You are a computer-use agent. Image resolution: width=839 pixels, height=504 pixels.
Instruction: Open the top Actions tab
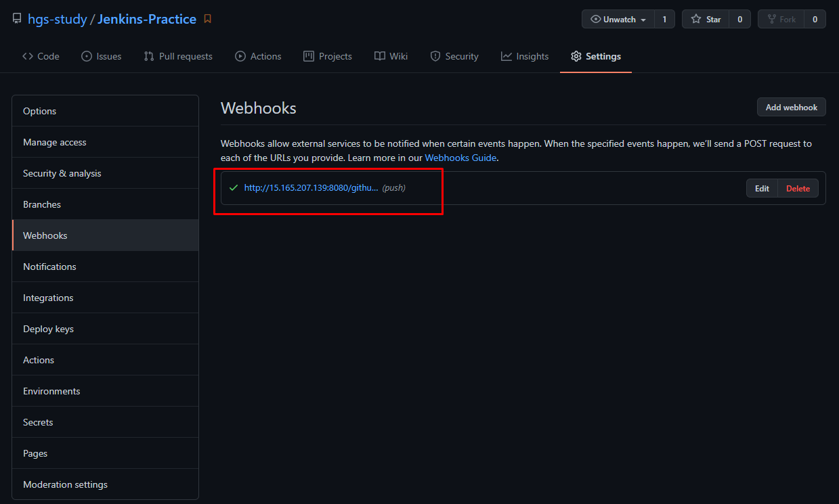(x=258, y=56)
